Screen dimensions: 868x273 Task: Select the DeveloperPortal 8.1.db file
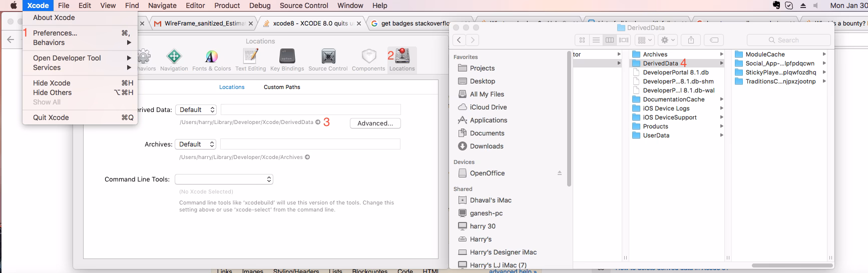coord(676,72)
